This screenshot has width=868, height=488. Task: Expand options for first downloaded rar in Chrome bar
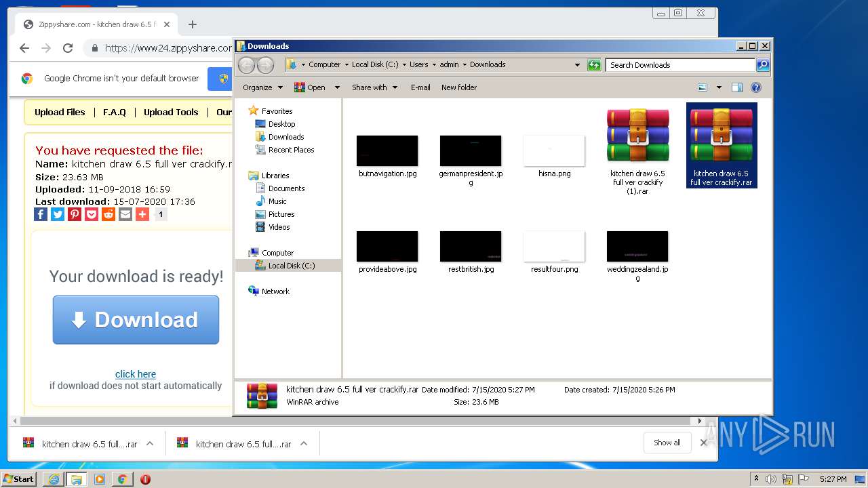[x=150, y=444]
